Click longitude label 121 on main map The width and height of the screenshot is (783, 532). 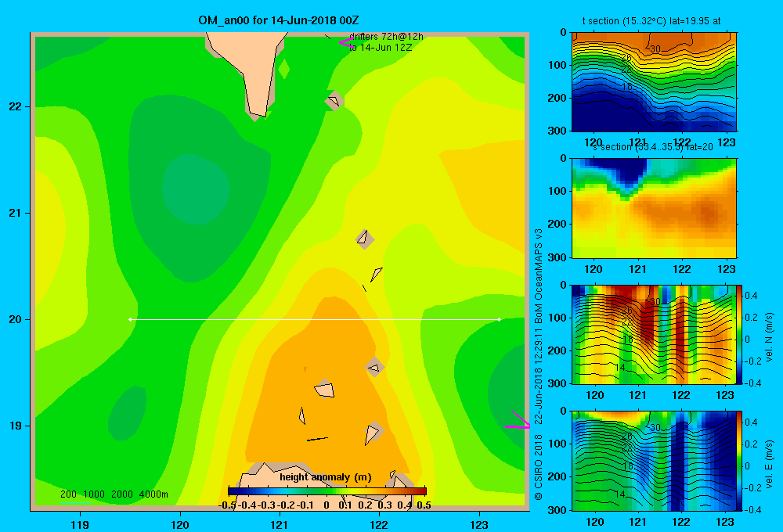pos(280,524)
